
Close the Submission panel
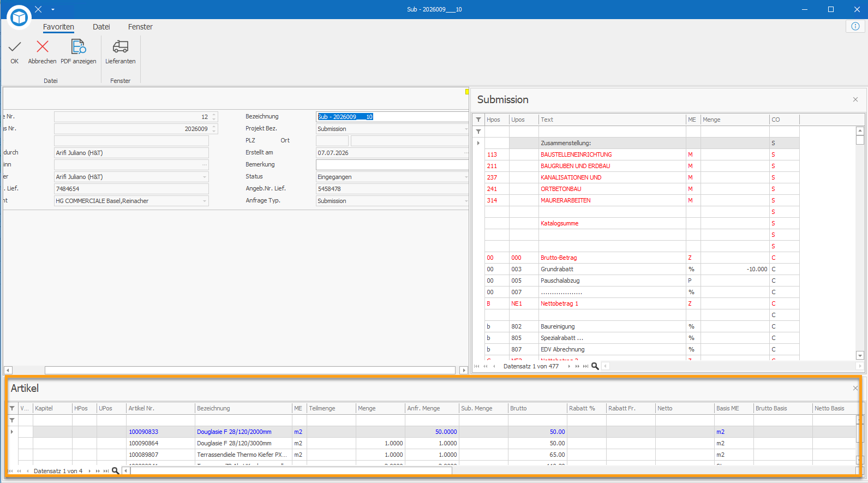click(855, 99)
